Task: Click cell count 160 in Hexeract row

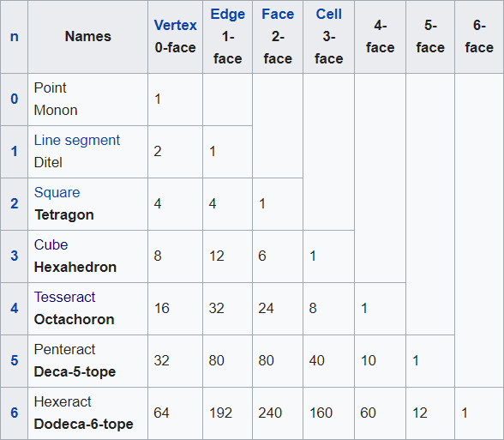Action: pyautogui.click(x=321, y=413)
